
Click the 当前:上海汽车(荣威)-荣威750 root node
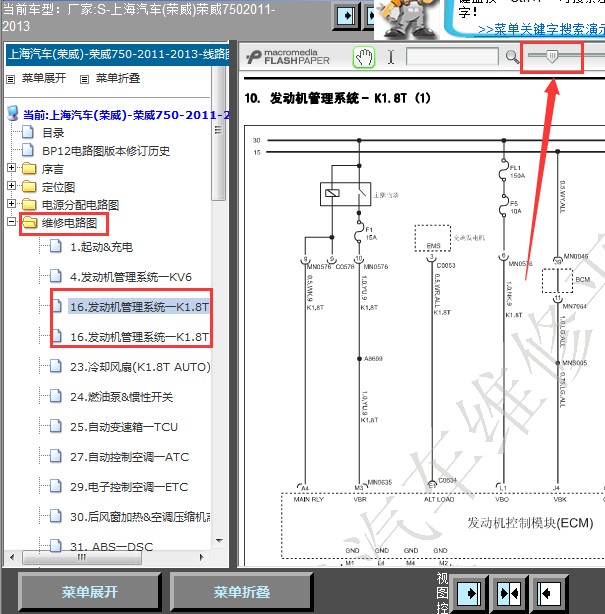pyautogui.click(x=126, y=115)
